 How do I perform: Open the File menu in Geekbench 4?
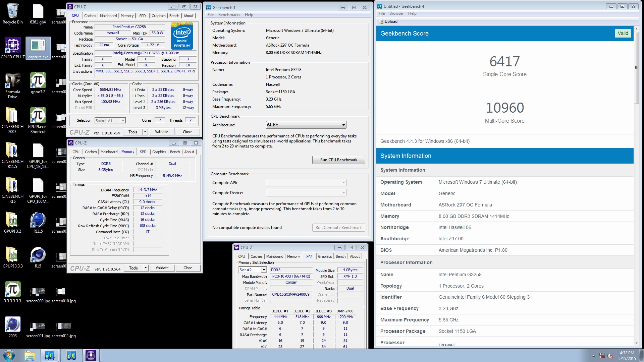[211, 15]
